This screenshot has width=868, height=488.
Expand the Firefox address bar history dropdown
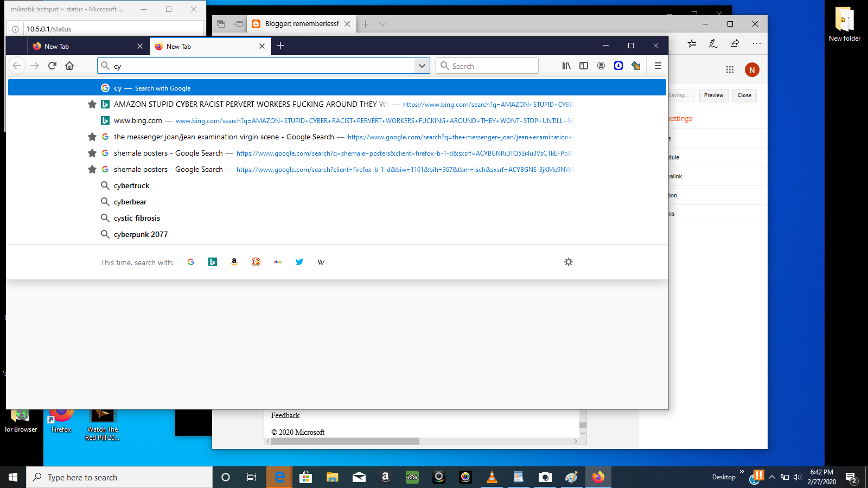tap(422, 66)
